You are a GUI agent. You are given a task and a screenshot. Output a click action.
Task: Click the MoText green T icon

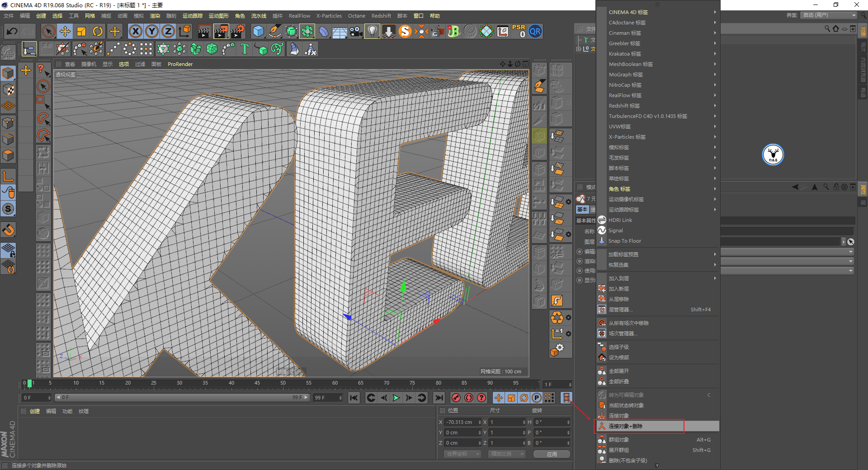(245, 49)
